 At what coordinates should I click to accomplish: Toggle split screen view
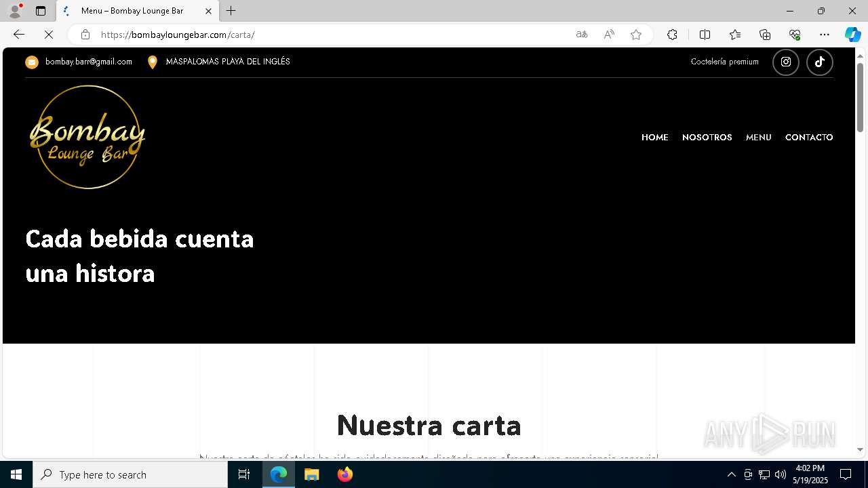click(705, 35)
